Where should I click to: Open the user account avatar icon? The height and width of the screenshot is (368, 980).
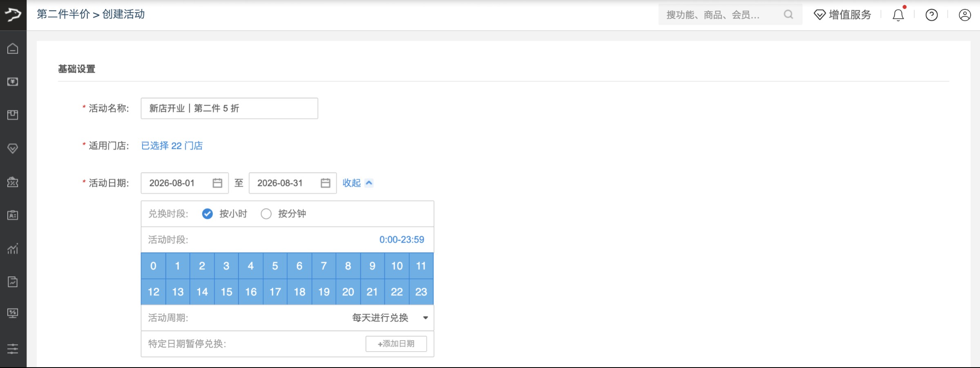click(x=964, y=15)
